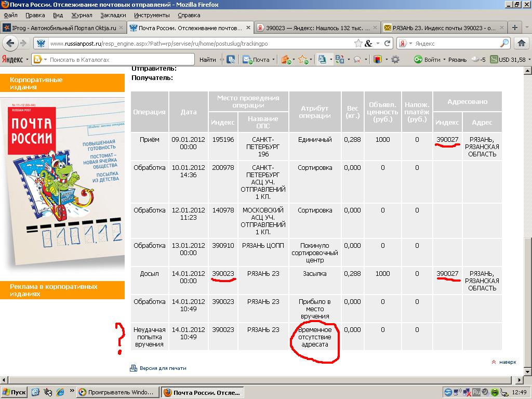This screenshot has width=532, height=399.
Task: Open the Яндекс logo dropdown in toolbar
Action: (16, 60)
